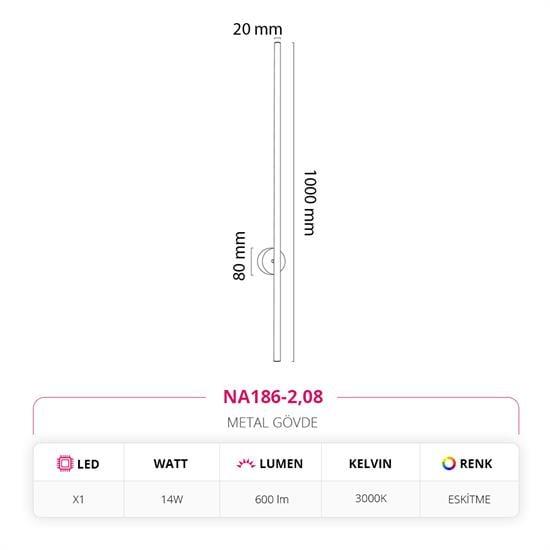
Task: Click the 3000K color temperature value
Action: click(371, 498)
